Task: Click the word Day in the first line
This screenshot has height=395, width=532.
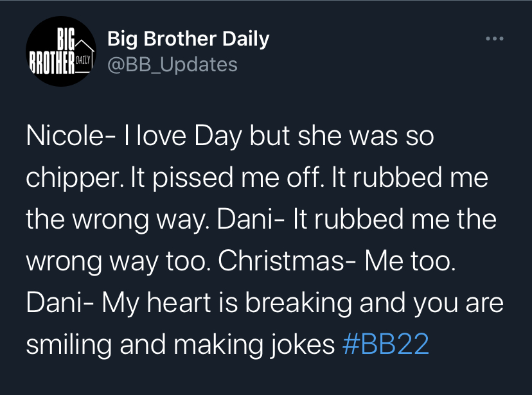Action: (x=218, y=137)
